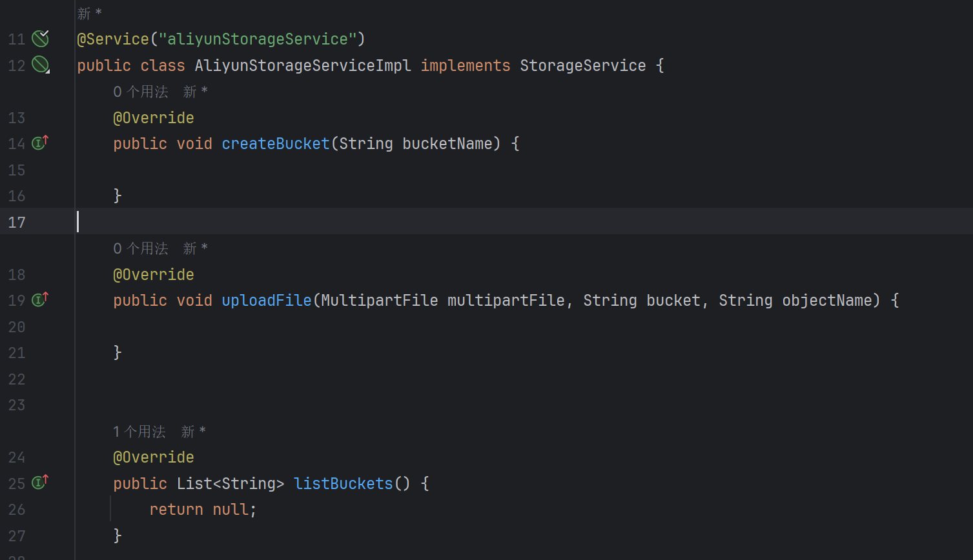Click the null value on line 26
The image size is (973, 560).
[230, 510]
